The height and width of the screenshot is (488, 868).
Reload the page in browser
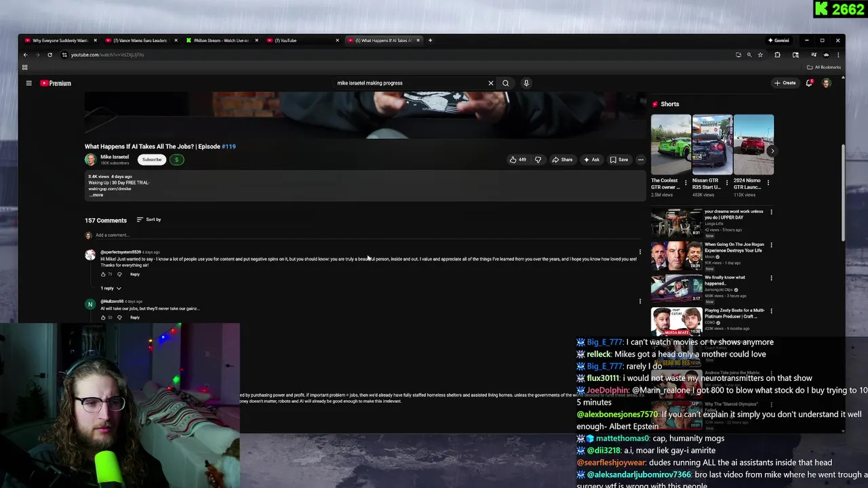pos(50,55)
